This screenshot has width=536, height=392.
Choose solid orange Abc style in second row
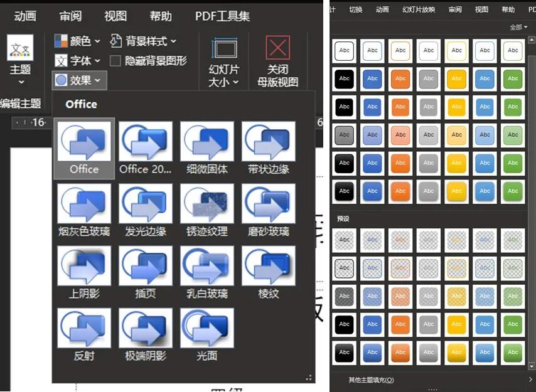(x=400, y=79)
